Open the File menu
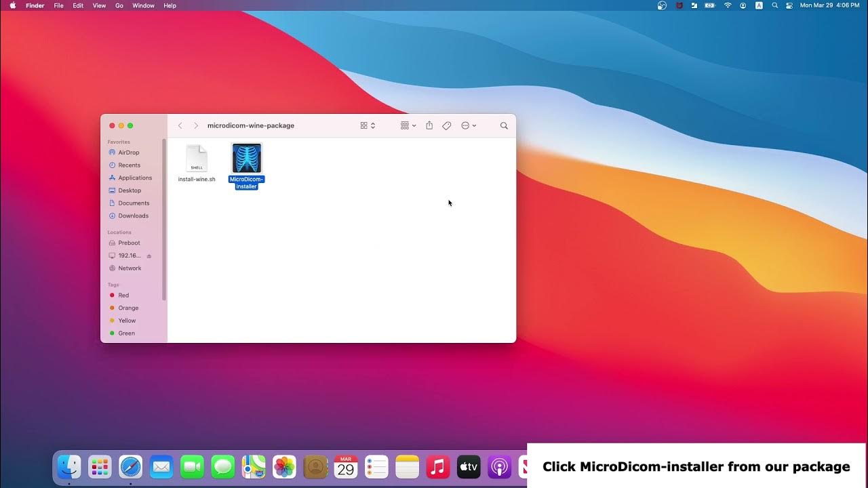The height and width of the screenshot is (488, 868). (59, 5)
